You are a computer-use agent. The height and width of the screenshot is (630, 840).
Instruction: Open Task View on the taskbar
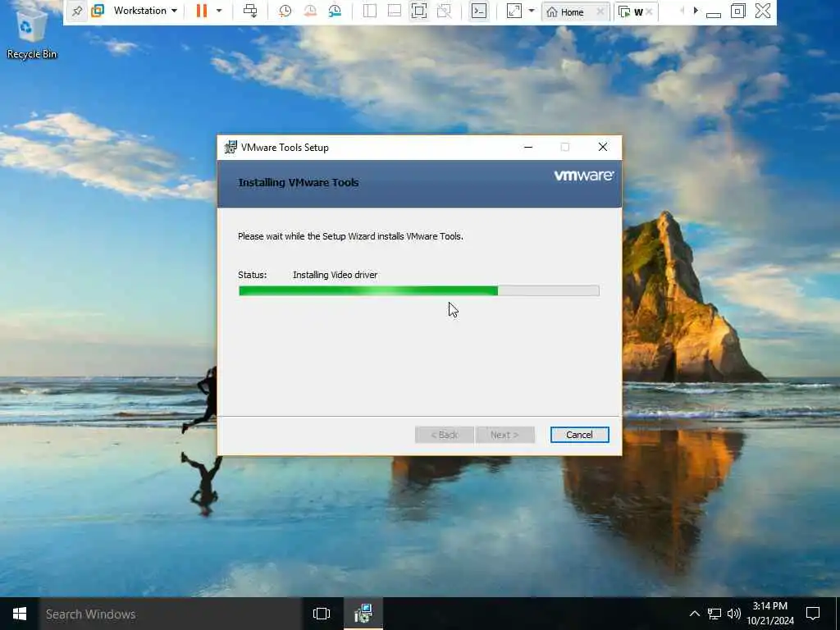322,614
